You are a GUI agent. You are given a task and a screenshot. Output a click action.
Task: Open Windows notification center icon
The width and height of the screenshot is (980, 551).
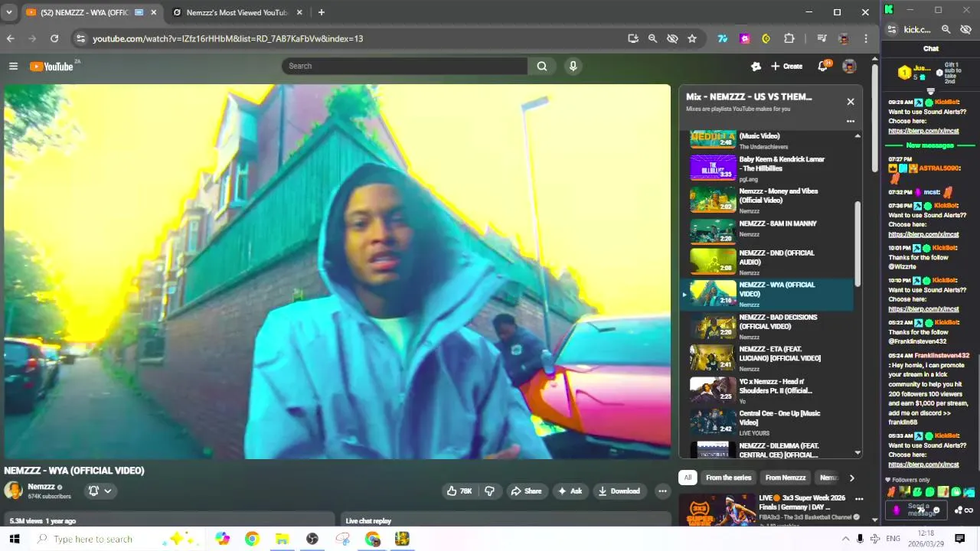(x=959, y=539)
